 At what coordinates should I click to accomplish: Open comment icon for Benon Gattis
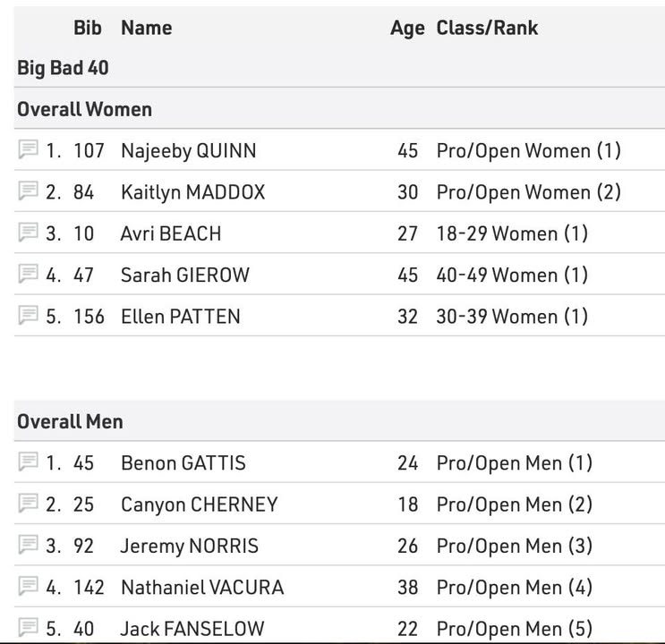pos(28,462)
